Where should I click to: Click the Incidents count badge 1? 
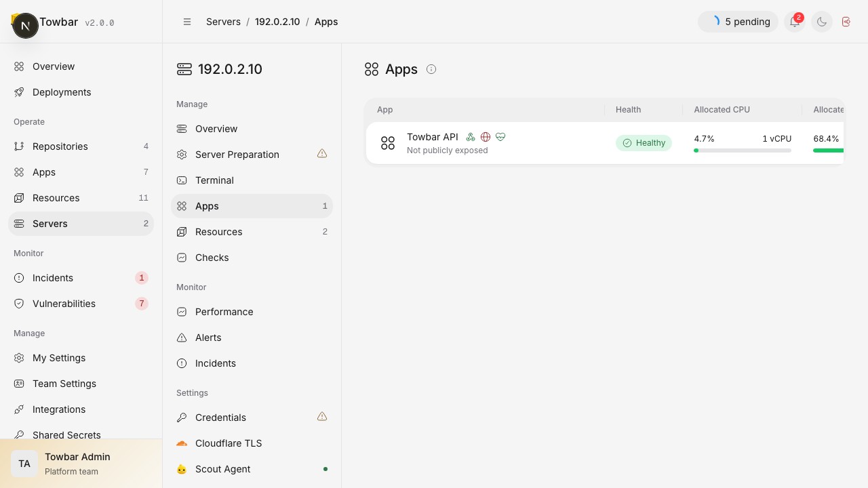(x=142, y=278)
